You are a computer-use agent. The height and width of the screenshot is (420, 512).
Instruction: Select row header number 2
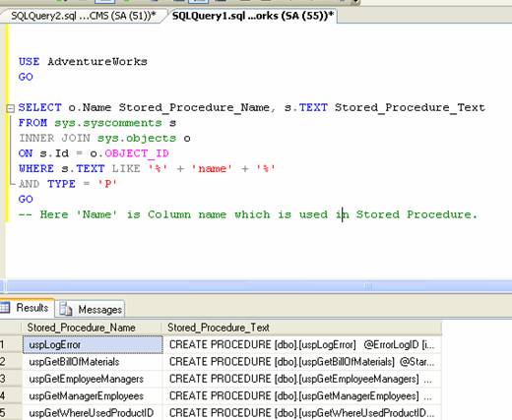[11, 362]
